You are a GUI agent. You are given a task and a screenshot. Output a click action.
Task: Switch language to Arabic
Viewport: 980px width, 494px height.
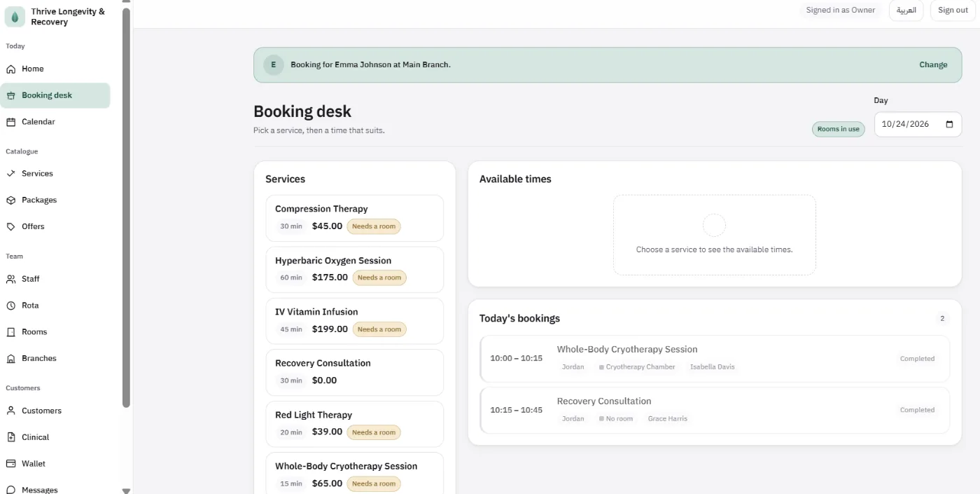(906, 11)
